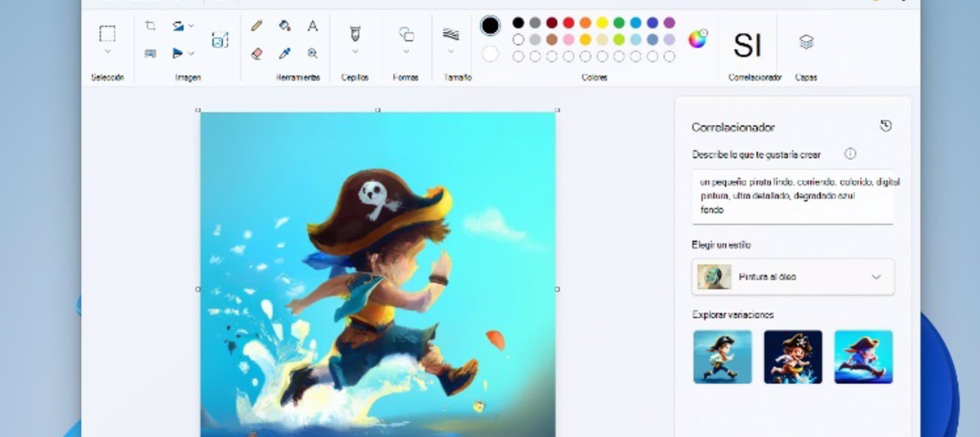Pick the gray palette swatch
The height and width of the screenshot is (437, 980).
(x=535, y=23)
